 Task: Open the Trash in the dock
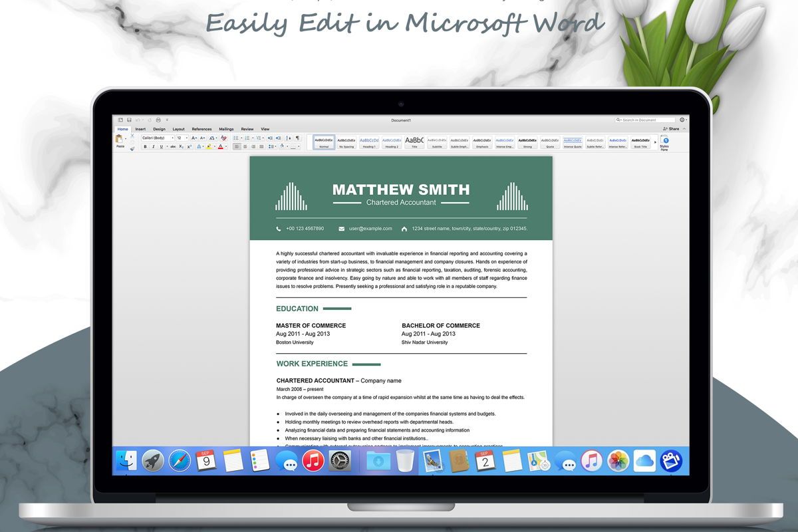[x=404, y=460]
